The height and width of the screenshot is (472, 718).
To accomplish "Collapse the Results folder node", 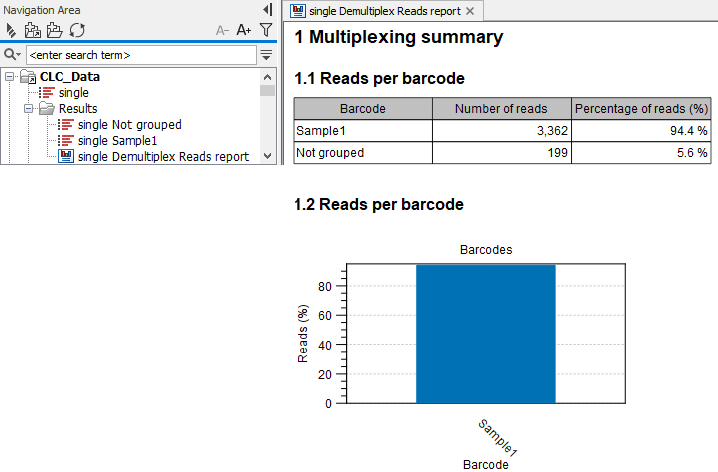I will coord(30,109).
